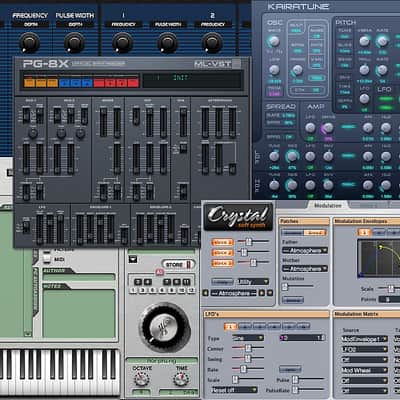Adjust the LFO Swing slider
The width and height of the screenshot is (400, 400).
click(248, 359)
